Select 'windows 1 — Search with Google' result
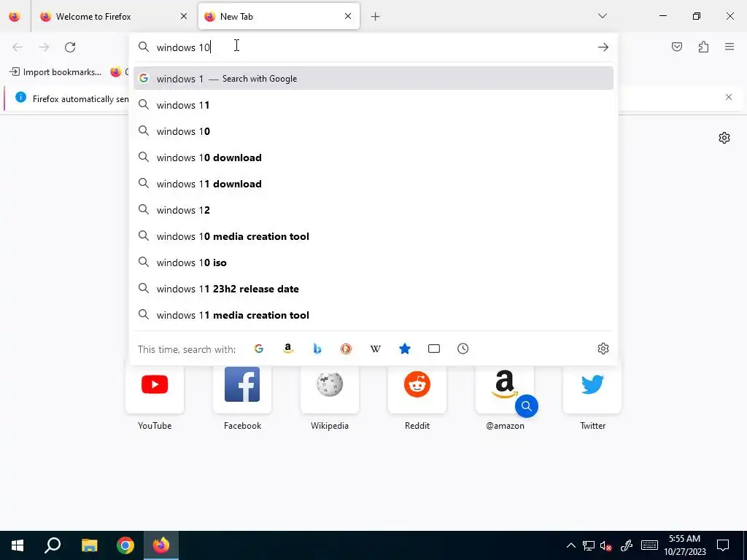Viewport: 747px width, 560px height. point(373,79)
